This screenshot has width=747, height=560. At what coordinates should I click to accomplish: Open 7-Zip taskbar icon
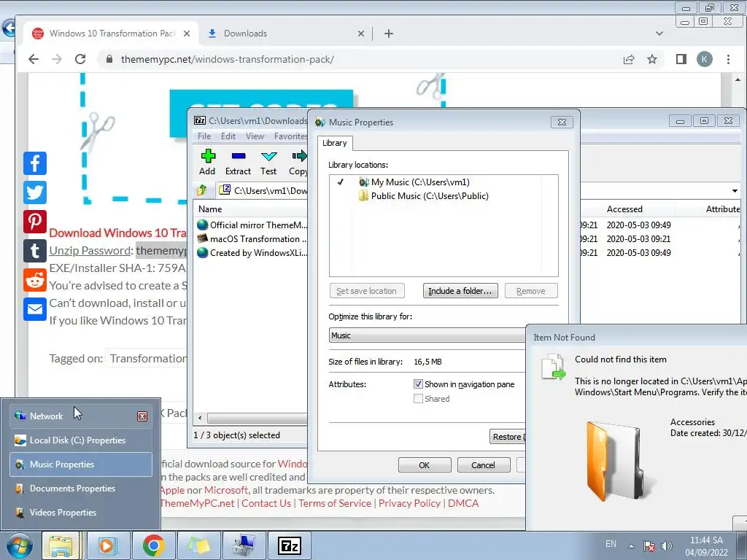point(290,545)
